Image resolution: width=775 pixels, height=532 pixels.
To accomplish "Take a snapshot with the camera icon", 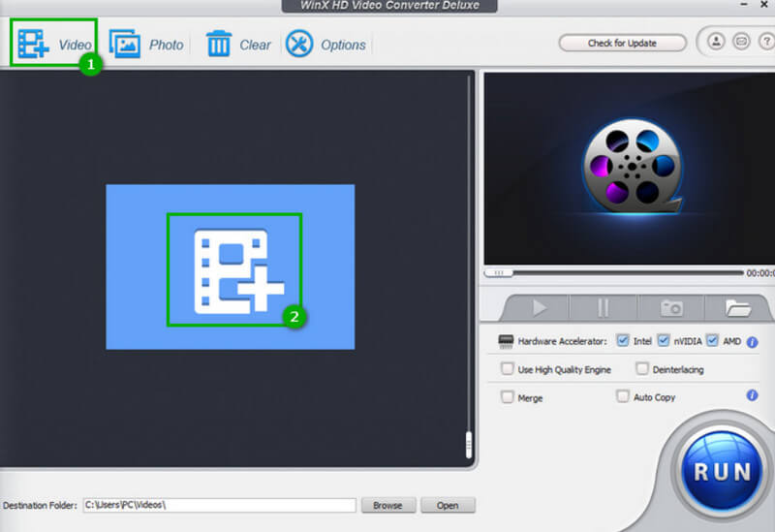I will click(x=671, y=308).
